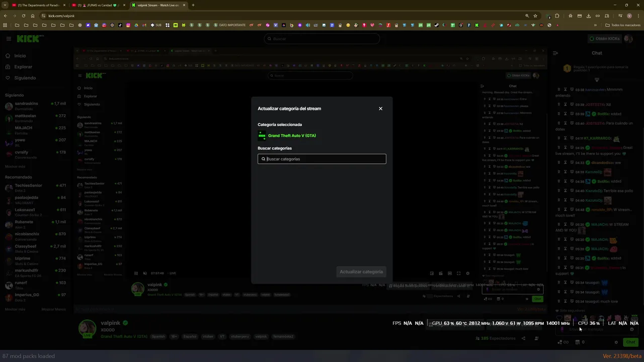Open Explorar in the sidebar
The height and width of the screenshot is (362, 644).
[x=19, y=67]
